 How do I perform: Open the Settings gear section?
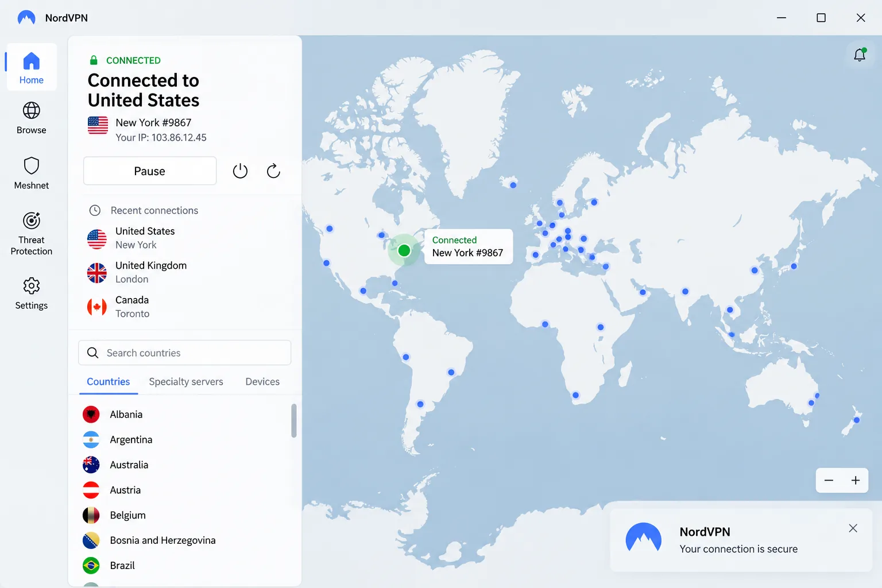tap(32, 293)
